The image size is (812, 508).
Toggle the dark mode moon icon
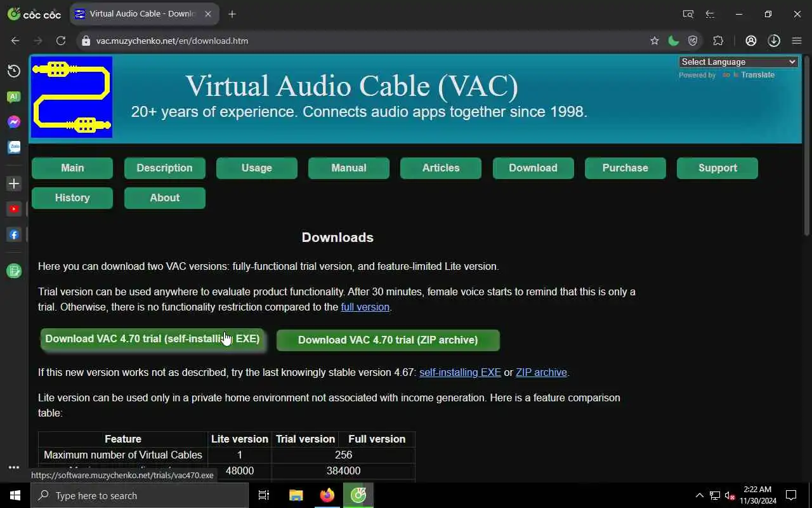(x=674, y=41)
